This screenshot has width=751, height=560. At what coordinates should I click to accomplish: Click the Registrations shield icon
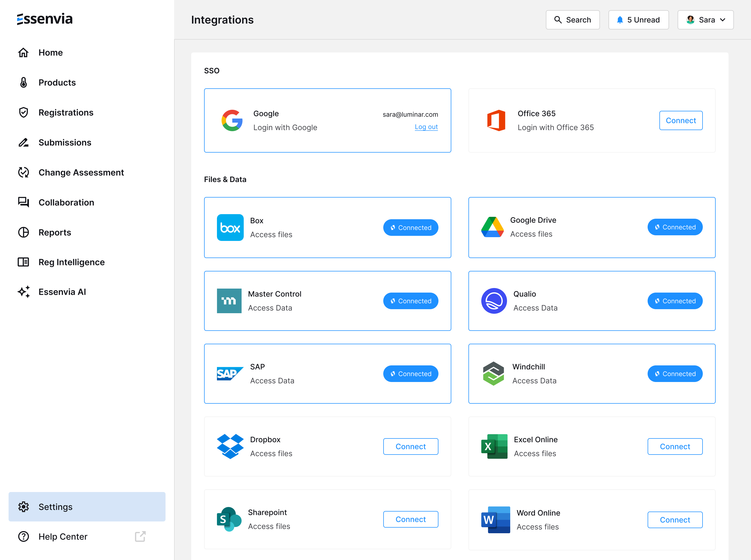point(23,112)
